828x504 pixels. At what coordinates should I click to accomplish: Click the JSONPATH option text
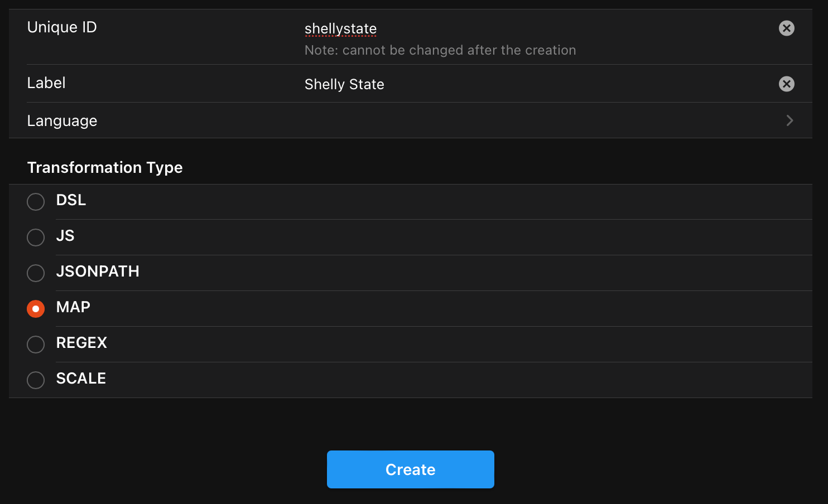98,272
